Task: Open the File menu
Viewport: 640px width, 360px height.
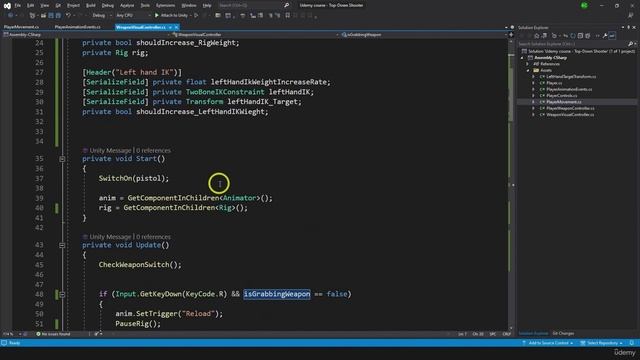Action: (x=18, y=6)
